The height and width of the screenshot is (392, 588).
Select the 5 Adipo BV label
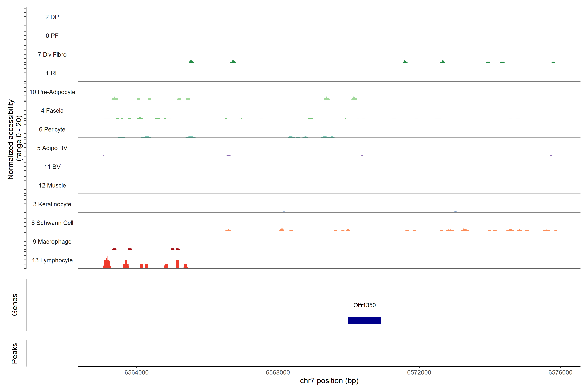point(52,148)
